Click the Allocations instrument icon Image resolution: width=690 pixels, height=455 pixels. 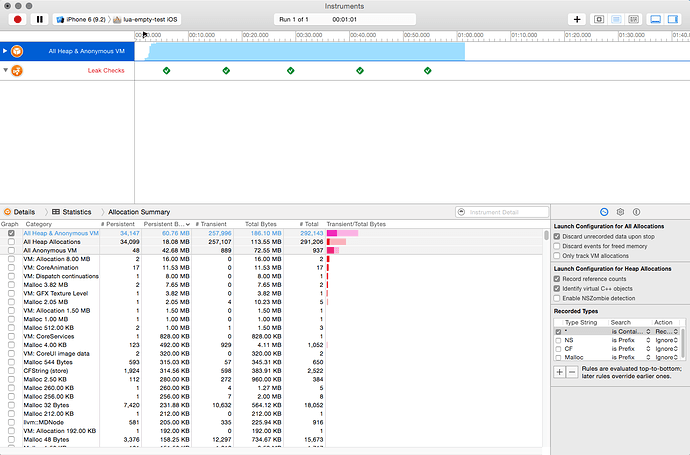coord(17,51)
